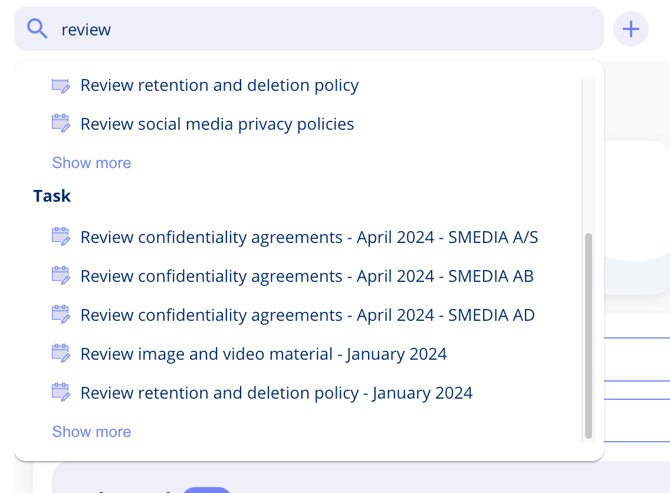The image size is (670, 493).
Task: Click task icon next to SMEDIA AD result
Action: click(x=61, y=314)
